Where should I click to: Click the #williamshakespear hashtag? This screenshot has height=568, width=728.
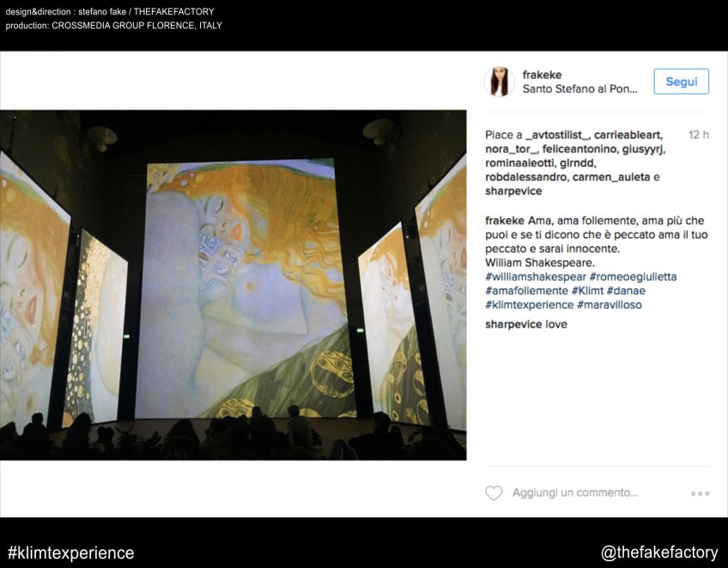click(536, 277)
